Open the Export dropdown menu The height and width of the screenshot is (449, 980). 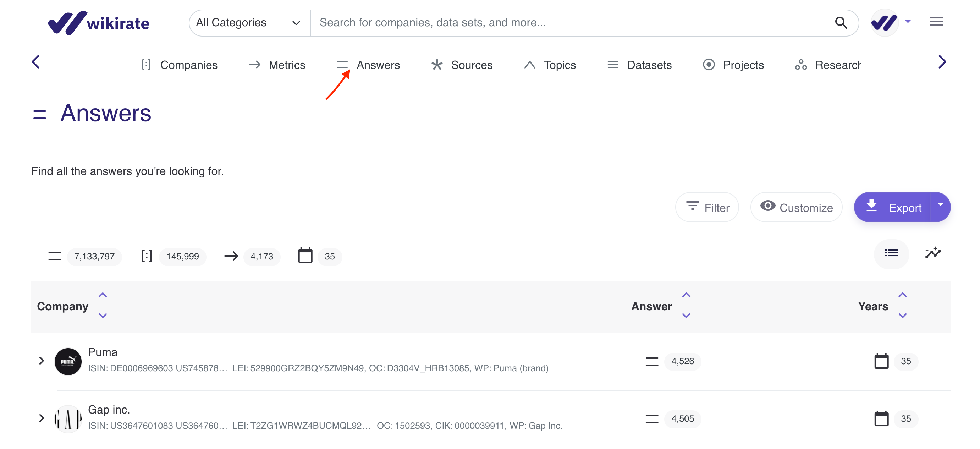click(x=940, y=207)
